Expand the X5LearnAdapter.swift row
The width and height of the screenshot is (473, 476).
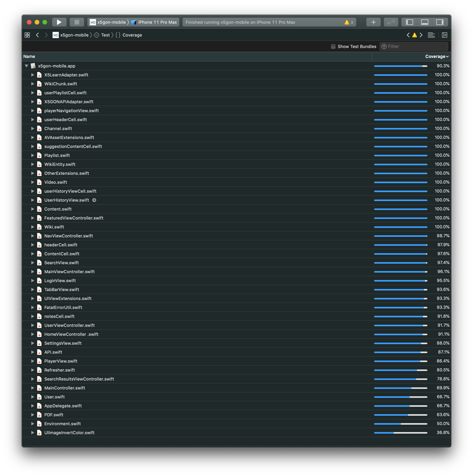pos(33,75)
